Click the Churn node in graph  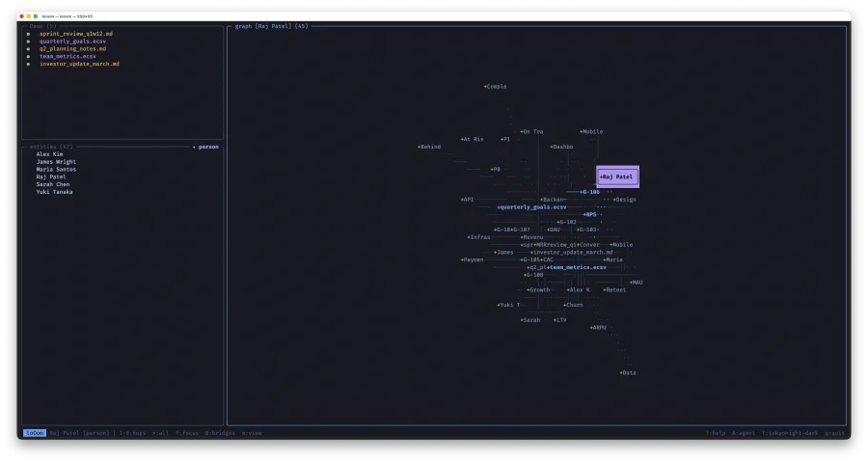coord(573,305)
